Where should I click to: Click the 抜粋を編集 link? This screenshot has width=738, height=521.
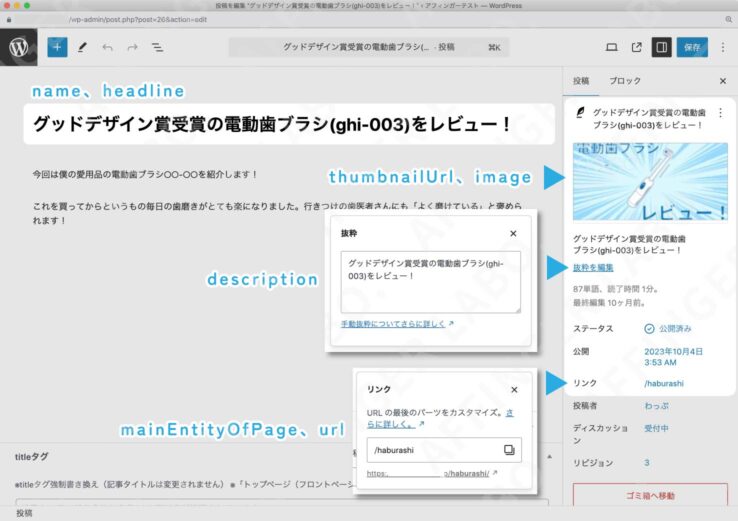pyautogui.click(x=593, y=268)
